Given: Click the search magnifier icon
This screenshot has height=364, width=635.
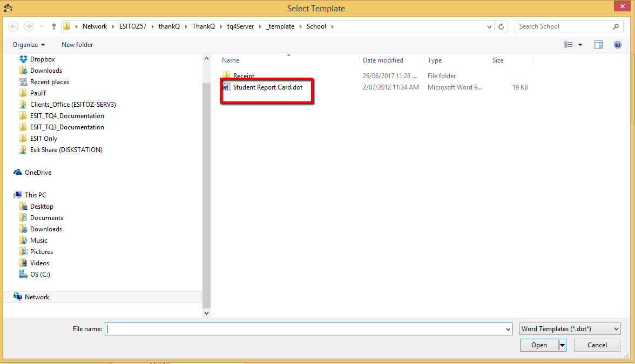Looking at the screenshot, I should click(616, 26).
